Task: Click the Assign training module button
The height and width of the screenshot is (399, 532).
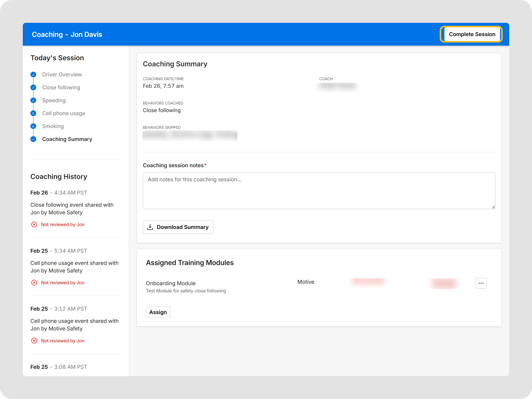Action: (x=158, y=312)
